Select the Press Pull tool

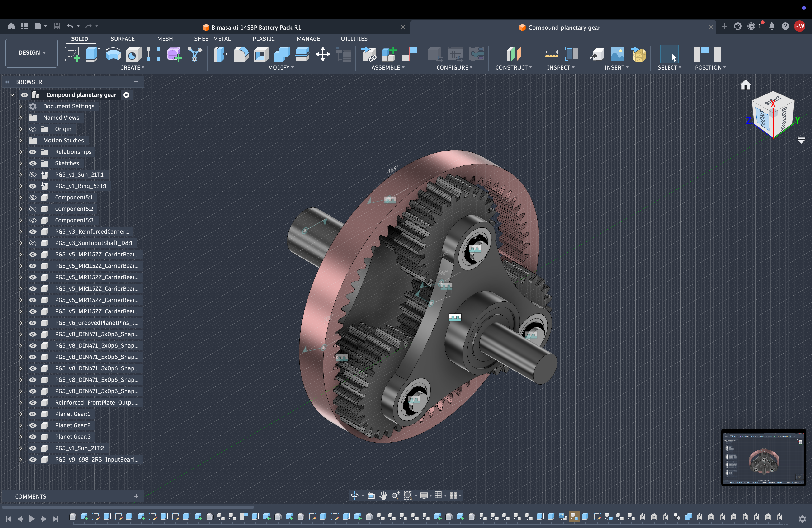pyautogui.click(x=220, y=54)
